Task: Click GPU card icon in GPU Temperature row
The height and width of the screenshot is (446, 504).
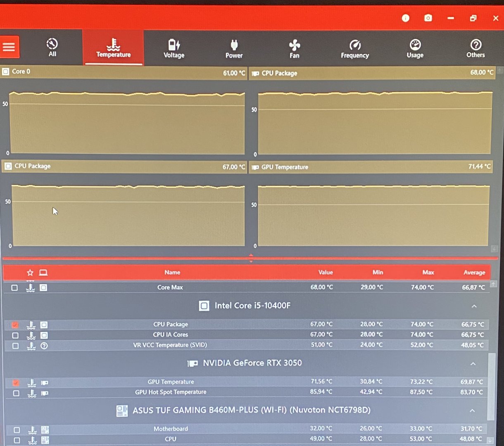Action: [45, 383]
